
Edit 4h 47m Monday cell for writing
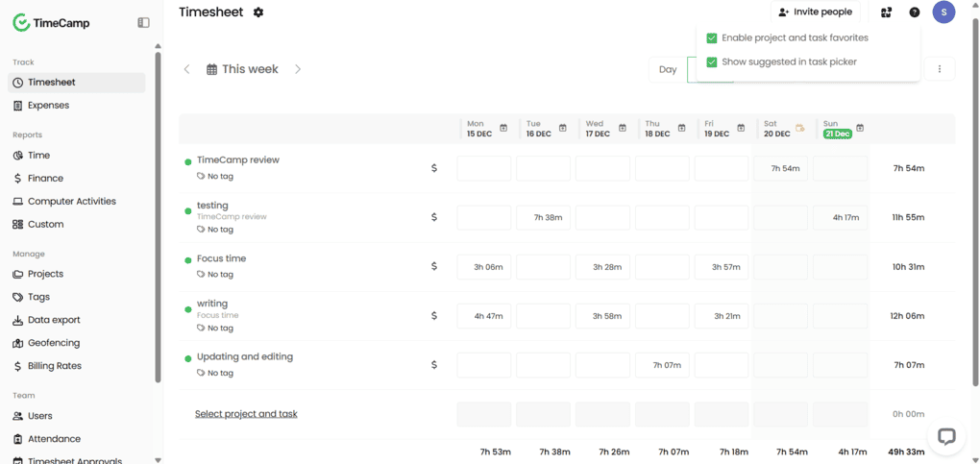(483, 316)
